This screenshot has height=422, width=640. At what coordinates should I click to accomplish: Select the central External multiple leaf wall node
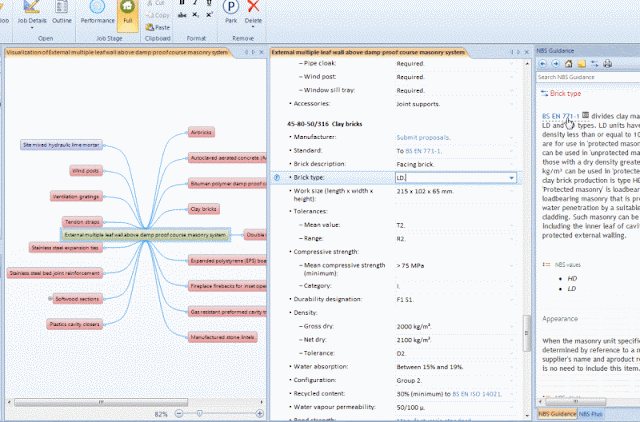coord(145,235)
